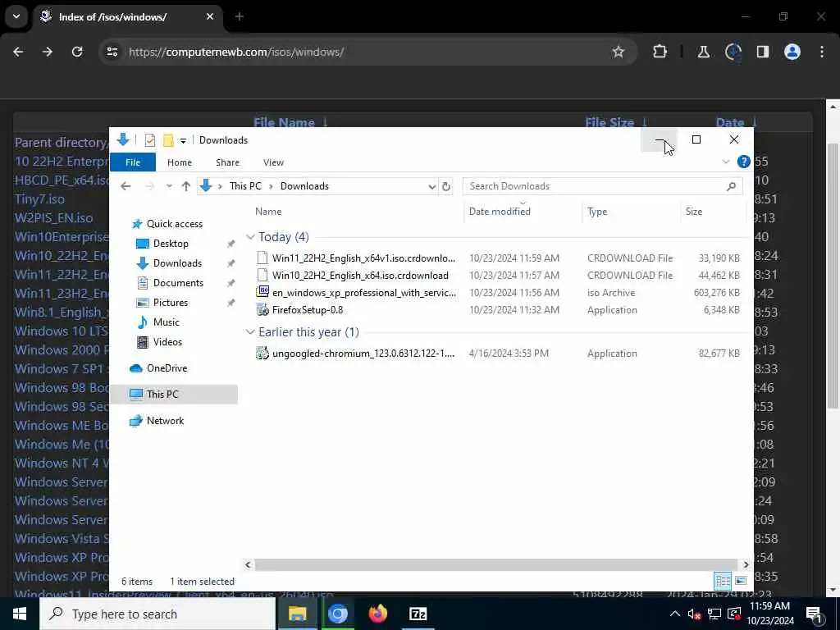Select OneDrive in the navigation pane
The image size is (840, 630).
[x=167, y=368]
